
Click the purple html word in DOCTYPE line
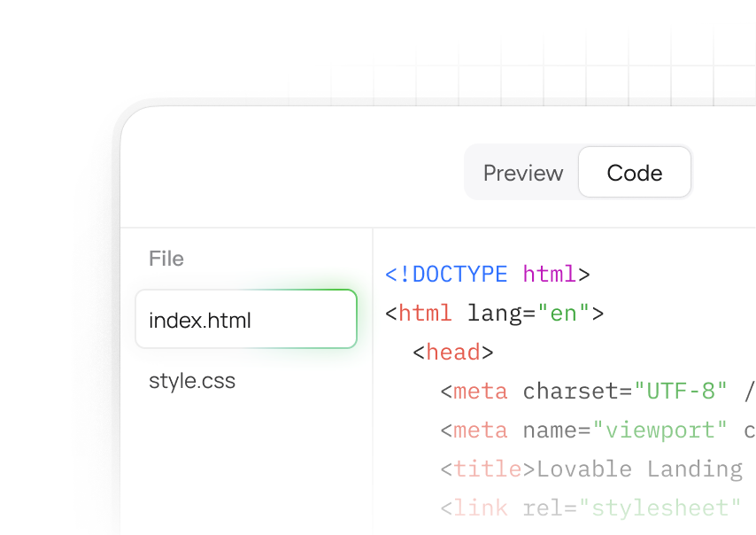[x=550, y=275]
